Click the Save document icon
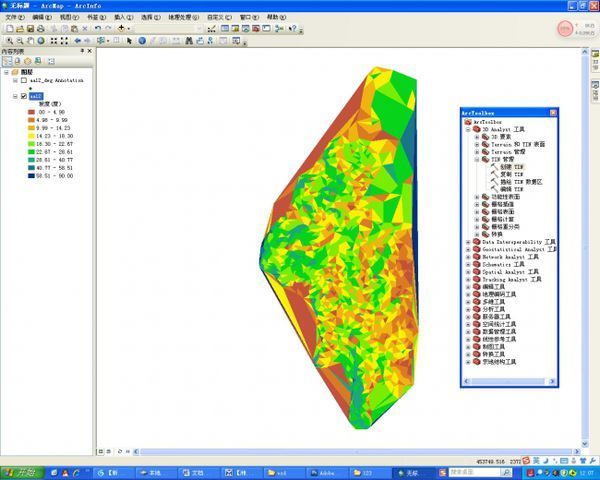Screen dimensions: 600x480 pyautogui.click(x=28, y=29)
